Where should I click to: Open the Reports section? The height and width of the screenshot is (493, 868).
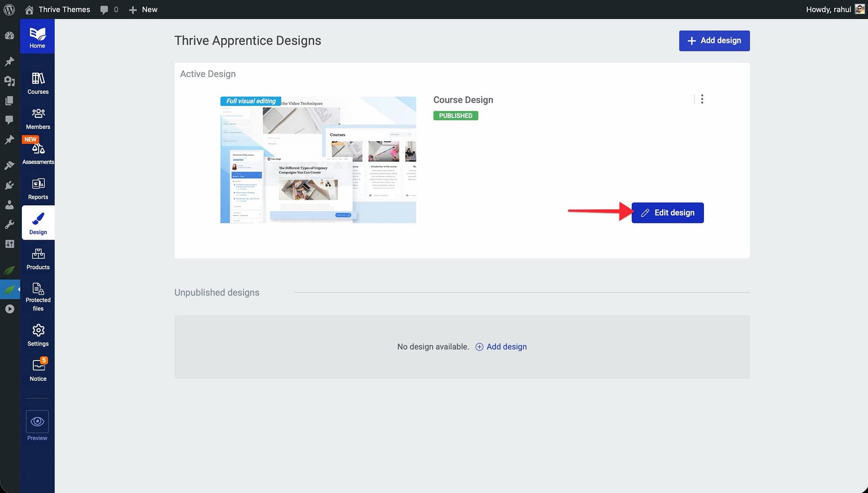click(x=38, y=189)
